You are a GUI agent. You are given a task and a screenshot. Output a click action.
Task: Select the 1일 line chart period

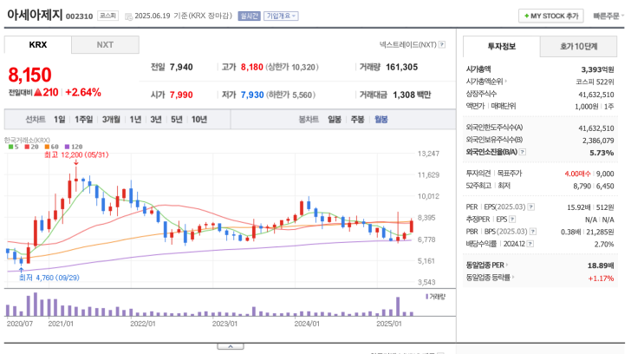tap(60, 119)
